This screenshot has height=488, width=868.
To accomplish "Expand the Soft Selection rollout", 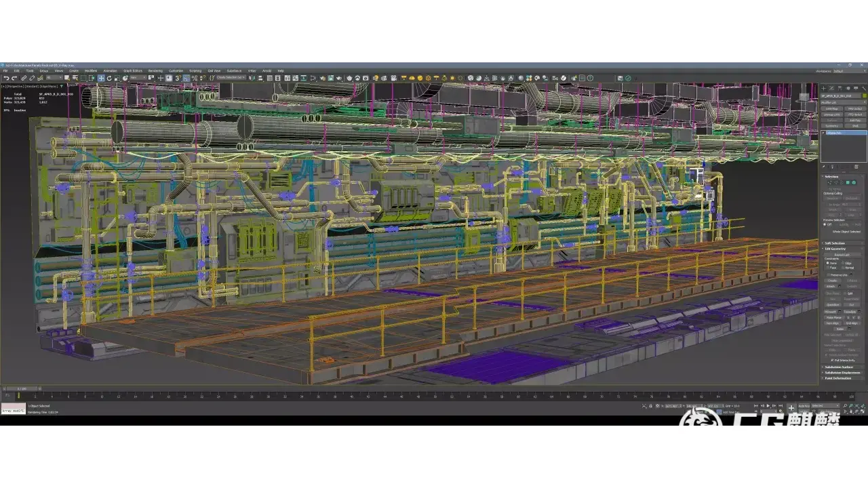I will (835, 243).
